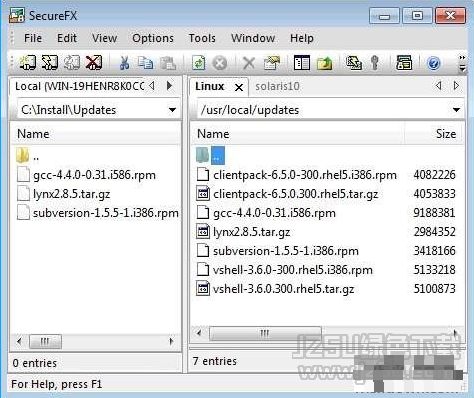This screenshot has height=398, width=474.
Task: Select remote file gcc-4.4.0-0.31.i586.rpm
Action: click(274, 213)
